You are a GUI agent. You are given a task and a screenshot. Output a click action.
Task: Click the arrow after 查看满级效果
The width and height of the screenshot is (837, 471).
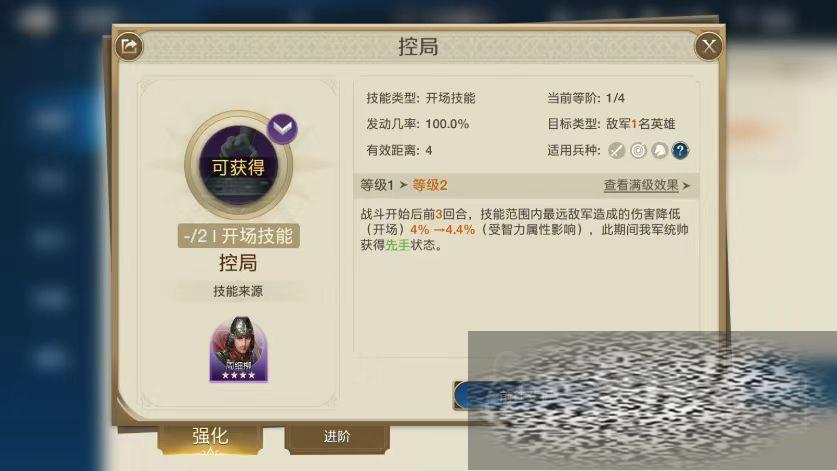point(686,186)
